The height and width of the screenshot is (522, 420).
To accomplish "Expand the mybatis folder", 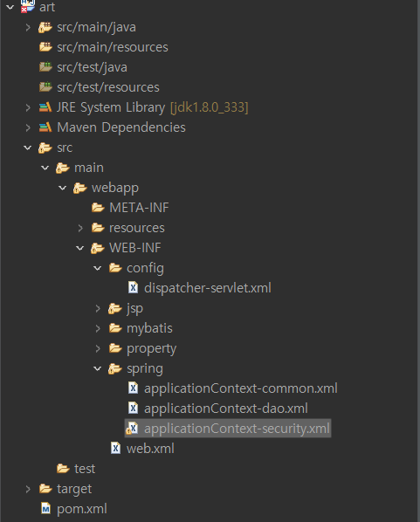I will (98, 328).
